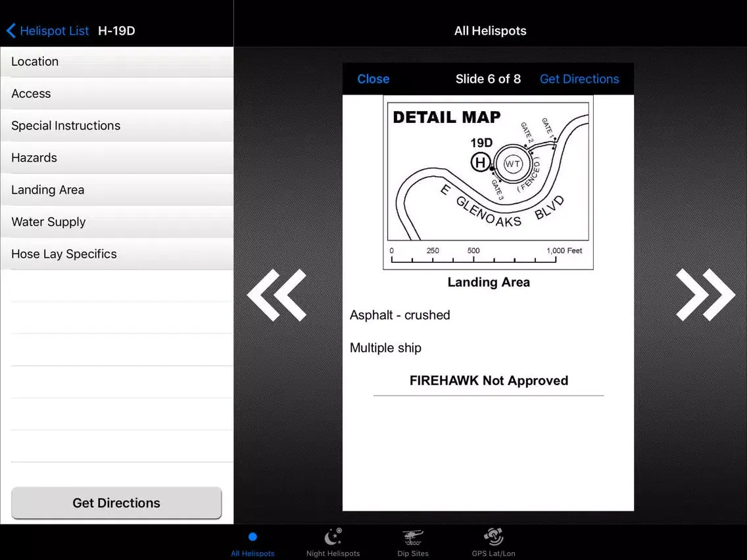The width and height of the screenshot is (747, 560).
Task: Click the 'FIREHAWK Not Approved' text
Action: coord(489,381)
